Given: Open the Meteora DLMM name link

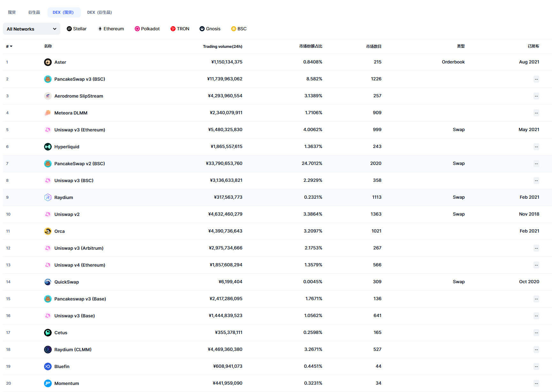Looking at the screenshot, I should [71, 113].
